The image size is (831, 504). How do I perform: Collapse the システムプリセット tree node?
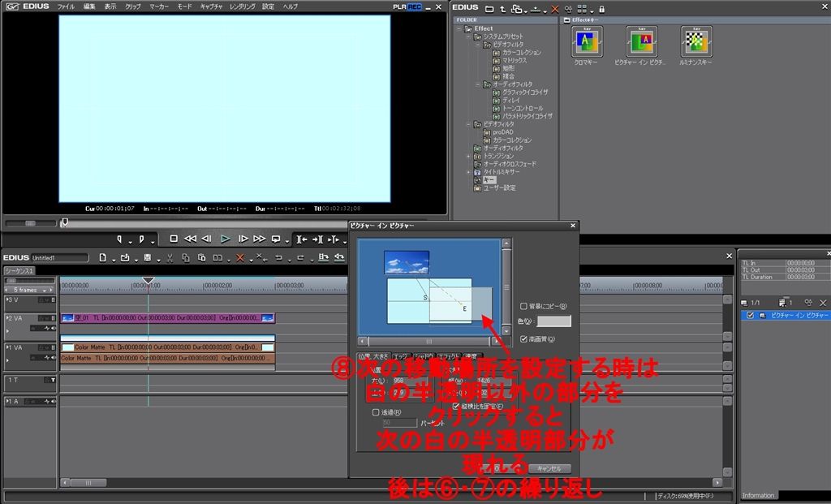tap(468, 37)
